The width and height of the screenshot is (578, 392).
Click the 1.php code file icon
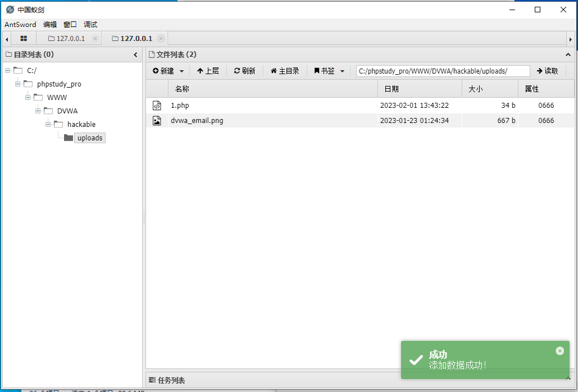(157, 106)
